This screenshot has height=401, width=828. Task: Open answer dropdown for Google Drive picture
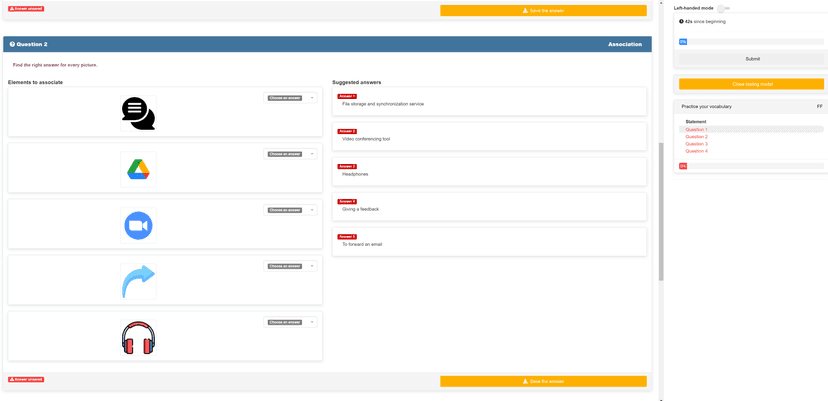coord(290,154)
